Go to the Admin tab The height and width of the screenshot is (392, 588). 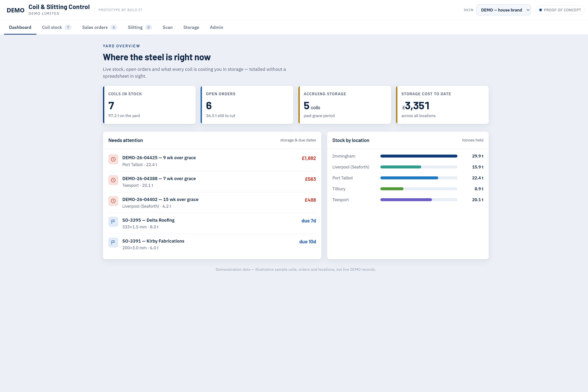point(217,27)
